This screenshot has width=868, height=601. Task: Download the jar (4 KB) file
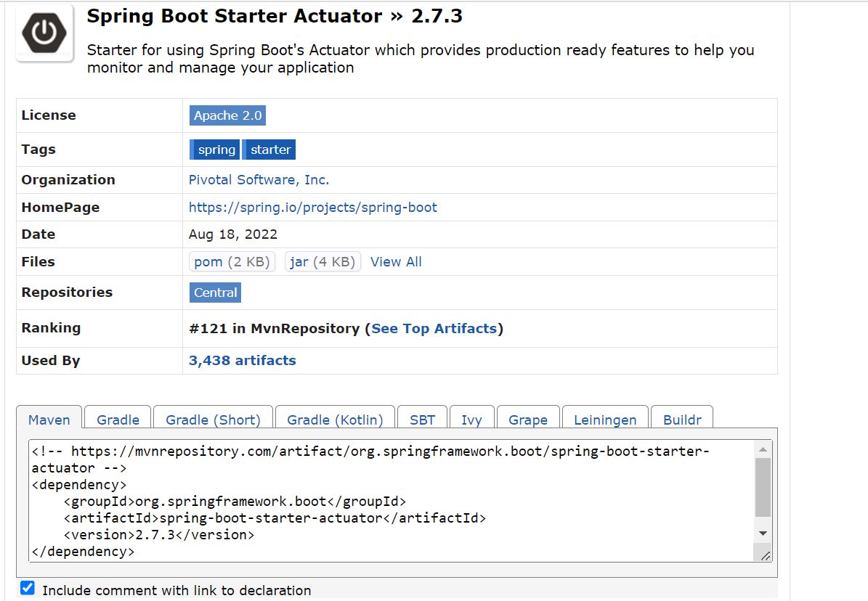[x=323, y=262]
